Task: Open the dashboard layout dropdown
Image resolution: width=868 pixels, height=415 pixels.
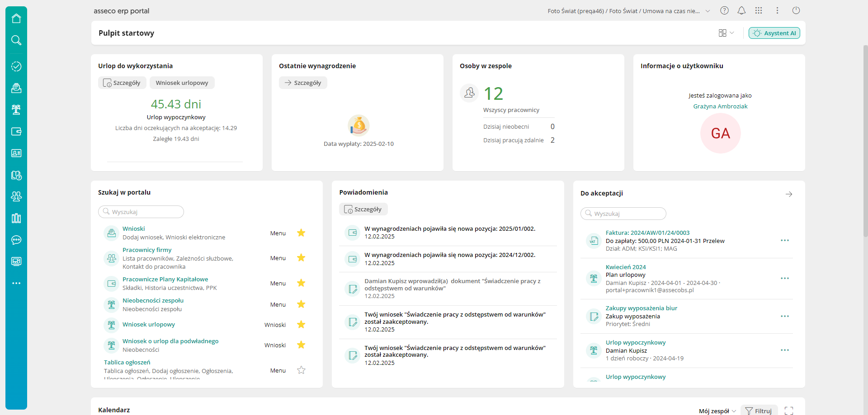Action: point(726,33)
